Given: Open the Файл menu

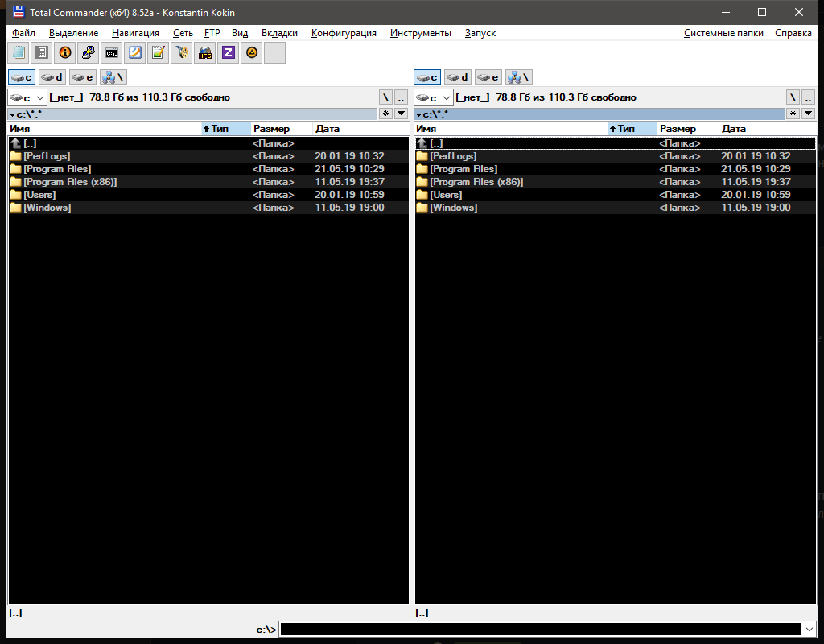Looking at the screenshot, I should 23,32.
